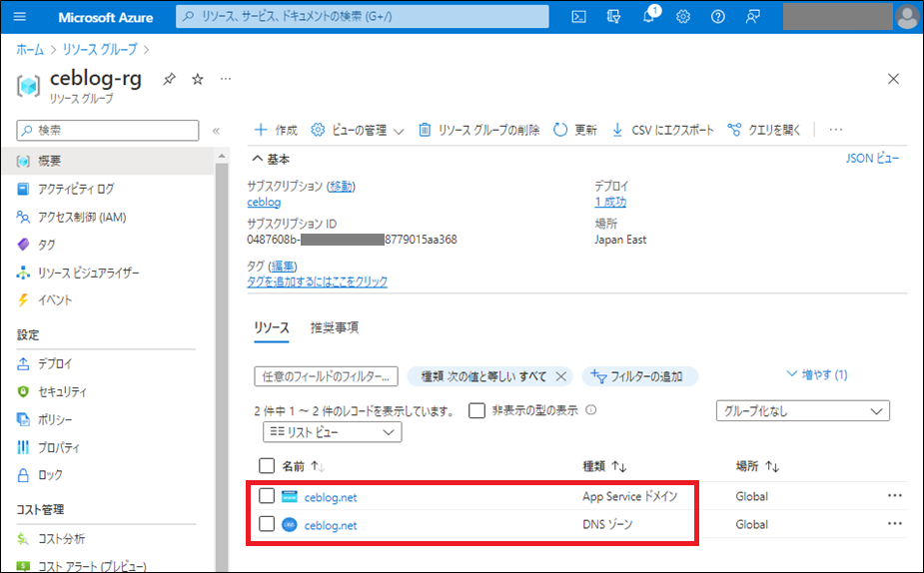Open ceblog.net App Service domain link

pyautogui.click(x=331, y=497)
